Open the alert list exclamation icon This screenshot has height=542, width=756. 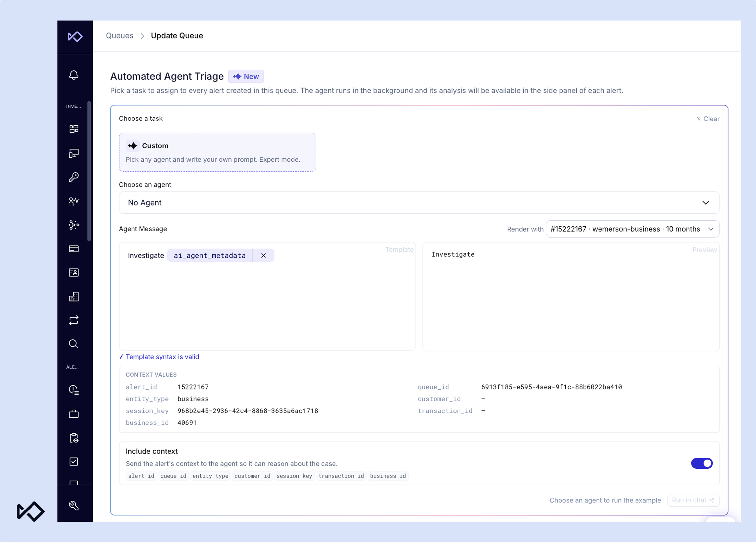pos(74,390)
